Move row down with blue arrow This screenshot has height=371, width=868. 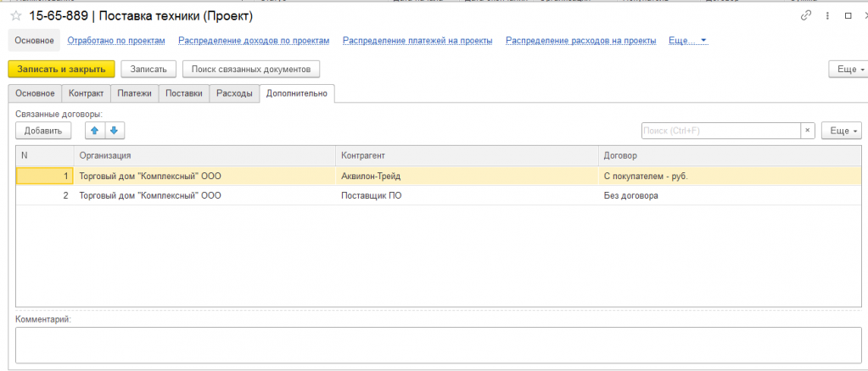pos(115,131)
